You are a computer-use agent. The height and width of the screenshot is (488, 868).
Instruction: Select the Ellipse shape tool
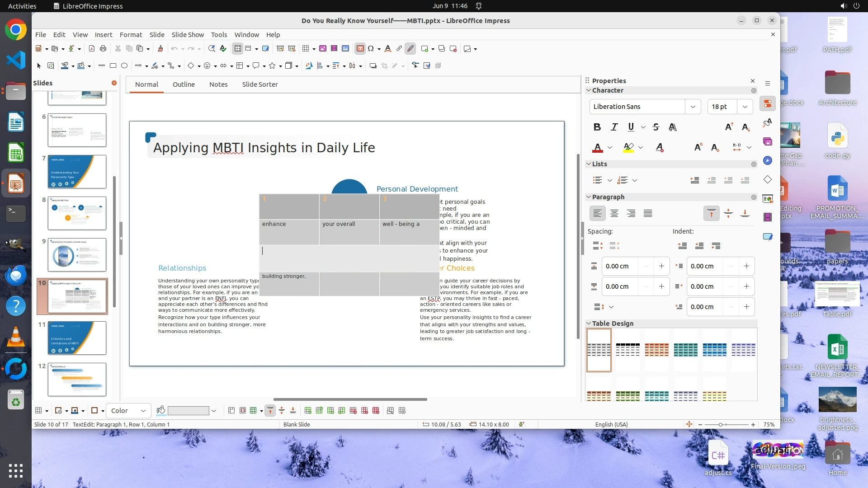pyautogui.click(x=124, y=66)
